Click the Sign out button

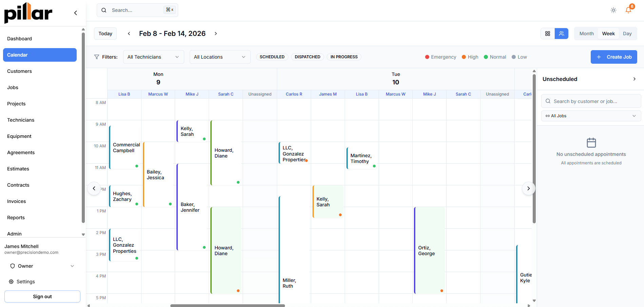42,296
